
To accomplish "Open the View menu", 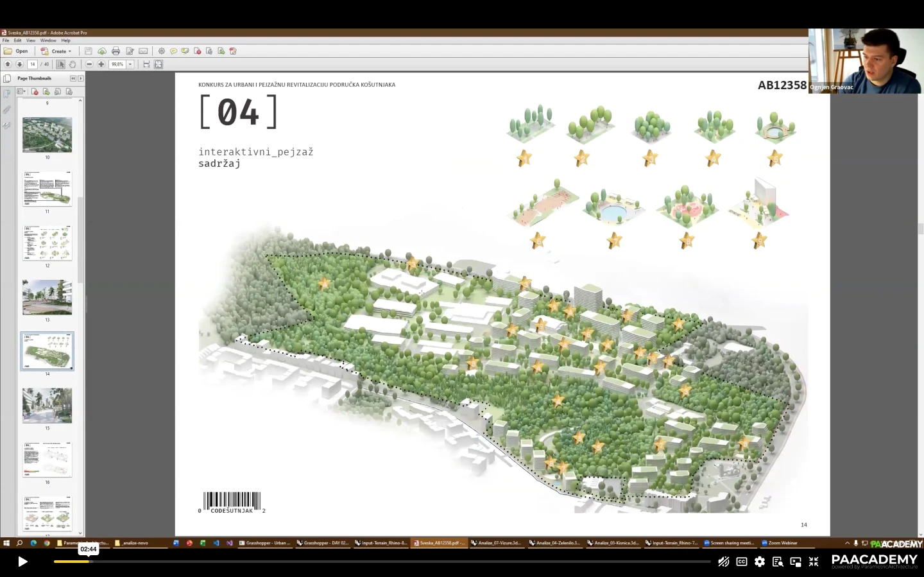I will [31, 40].
